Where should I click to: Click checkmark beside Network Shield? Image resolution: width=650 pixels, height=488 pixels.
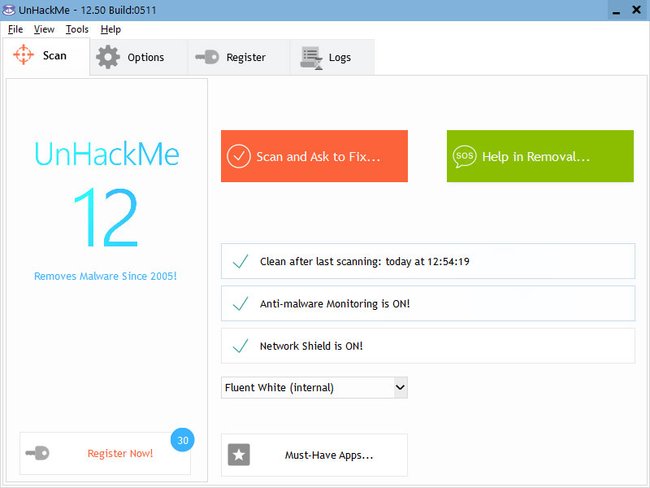tap(240, 346)
